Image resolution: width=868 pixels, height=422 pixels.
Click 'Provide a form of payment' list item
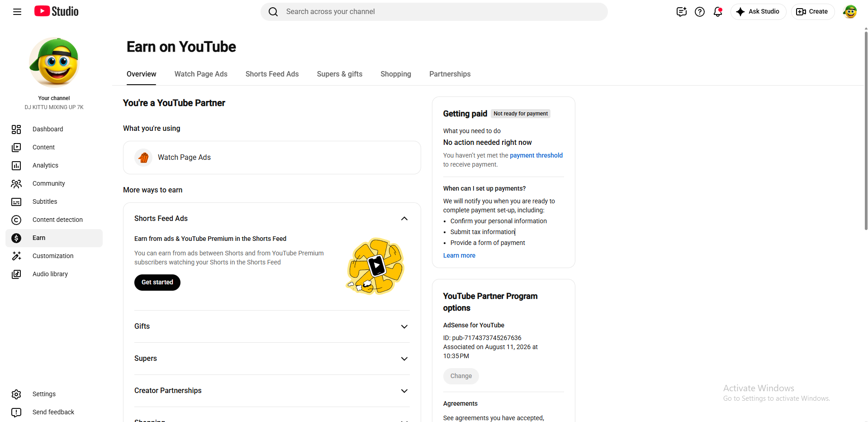pos(488,243)
